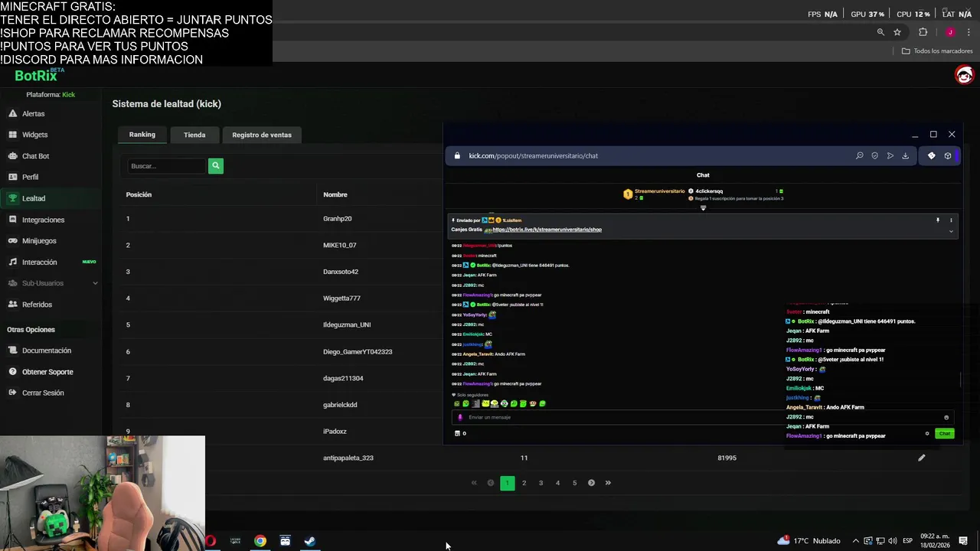Viewport: 980px width, 551px height.
Task: Open Chrome extensions puzzle icon
Action: (x=923, y=32)
